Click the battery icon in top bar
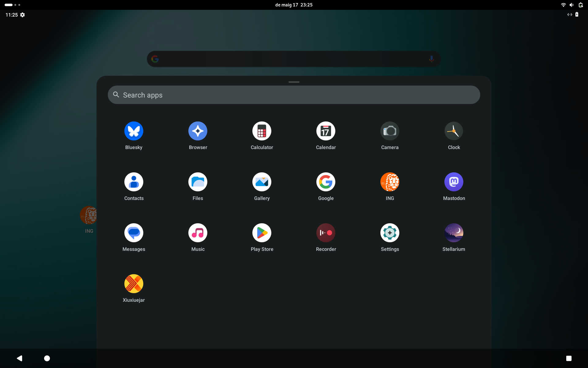This screenshot has height=368, width=588. (x=581, y=5)
